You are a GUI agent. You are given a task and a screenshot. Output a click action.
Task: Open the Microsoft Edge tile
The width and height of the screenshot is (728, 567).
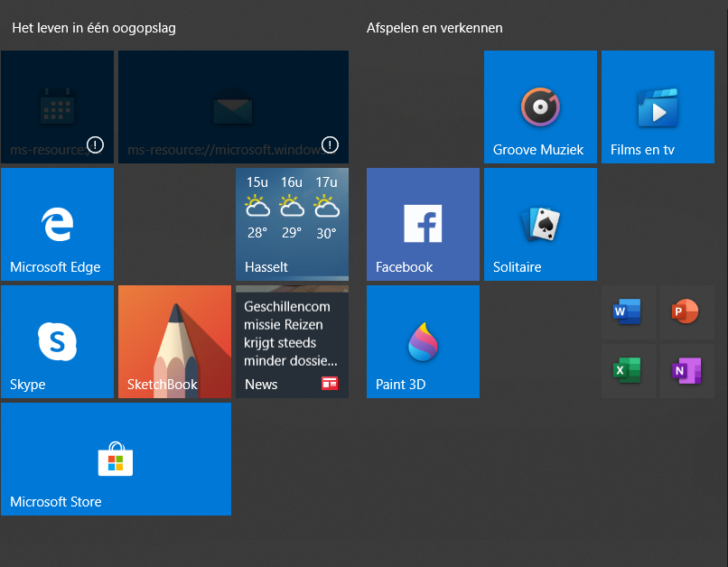coord(57,224)
